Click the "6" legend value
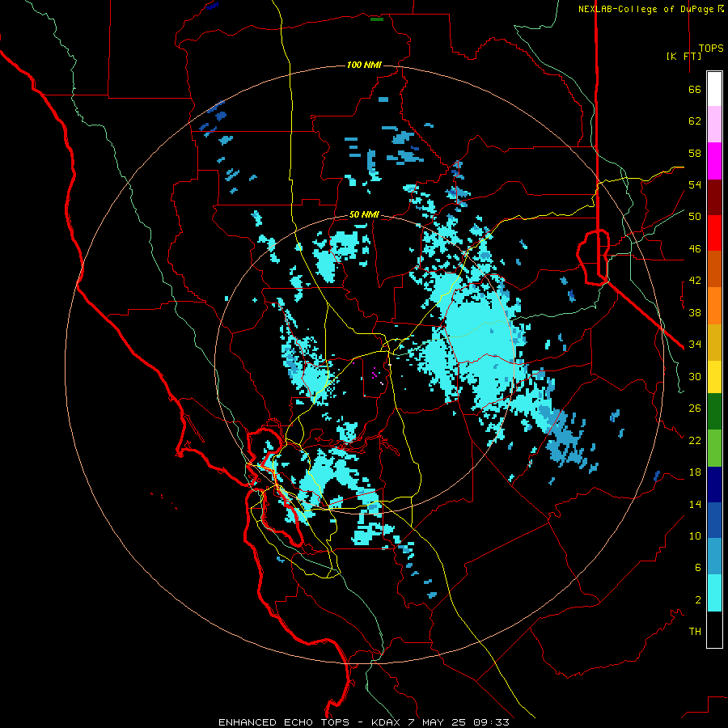This screenshot has height=728, width=728. 697,568
